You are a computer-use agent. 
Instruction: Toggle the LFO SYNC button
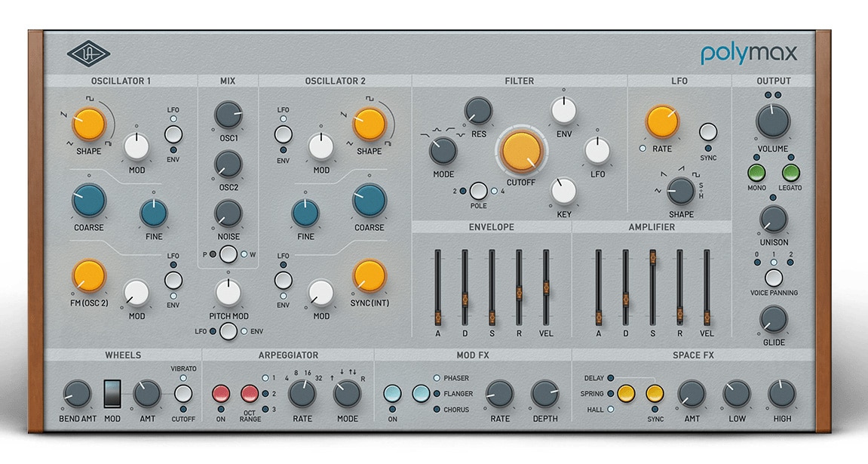(x=708, y=132)
